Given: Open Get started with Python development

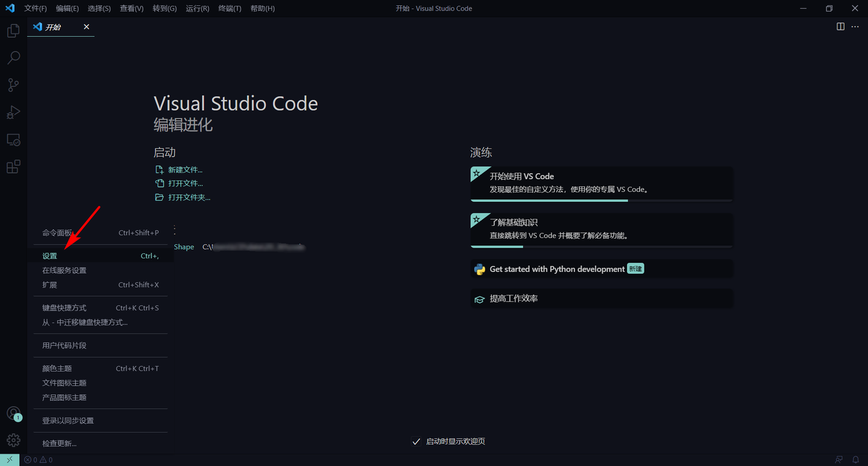Looking at the screenshot, I should pyautogui.click(x=602, y=269).
